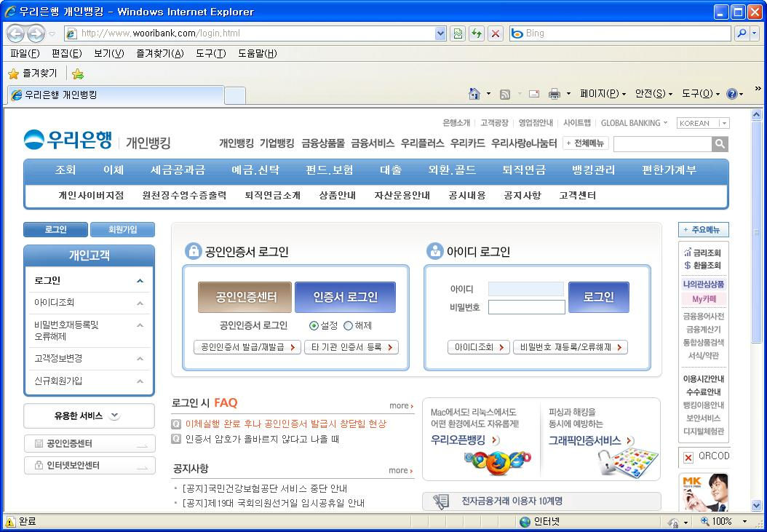Print page using printer icon
Viewport: 767px width, 532px height.
(555, 93)
